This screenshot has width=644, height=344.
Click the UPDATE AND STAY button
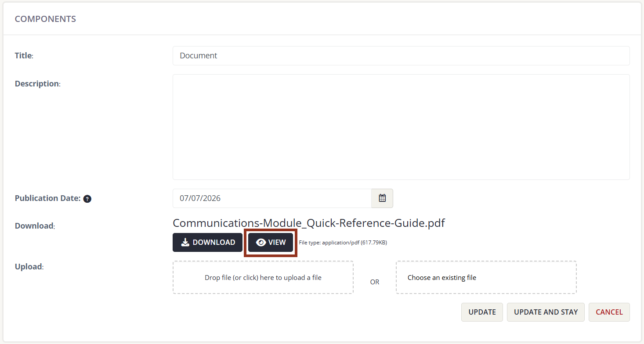546,312
